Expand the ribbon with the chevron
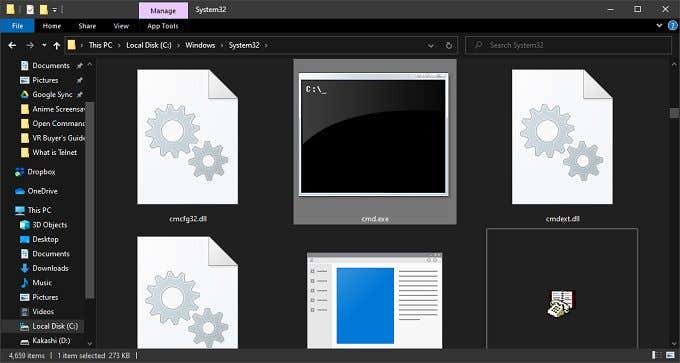 (660, 26)
